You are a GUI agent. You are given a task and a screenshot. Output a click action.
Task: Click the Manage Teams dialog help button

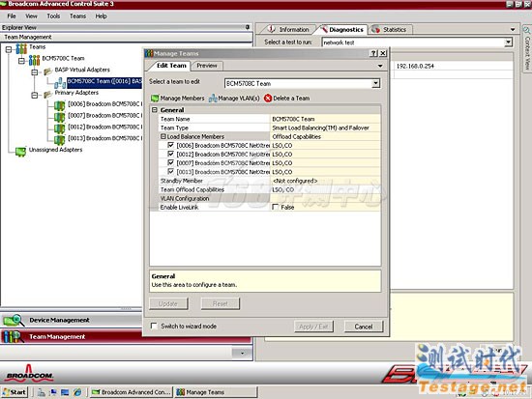373,53
